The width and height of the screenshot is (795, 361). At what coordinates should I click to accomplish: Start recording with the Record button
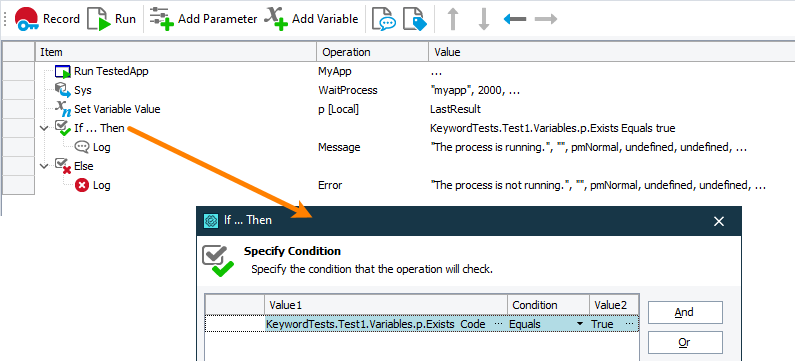(x=47, y=19)
